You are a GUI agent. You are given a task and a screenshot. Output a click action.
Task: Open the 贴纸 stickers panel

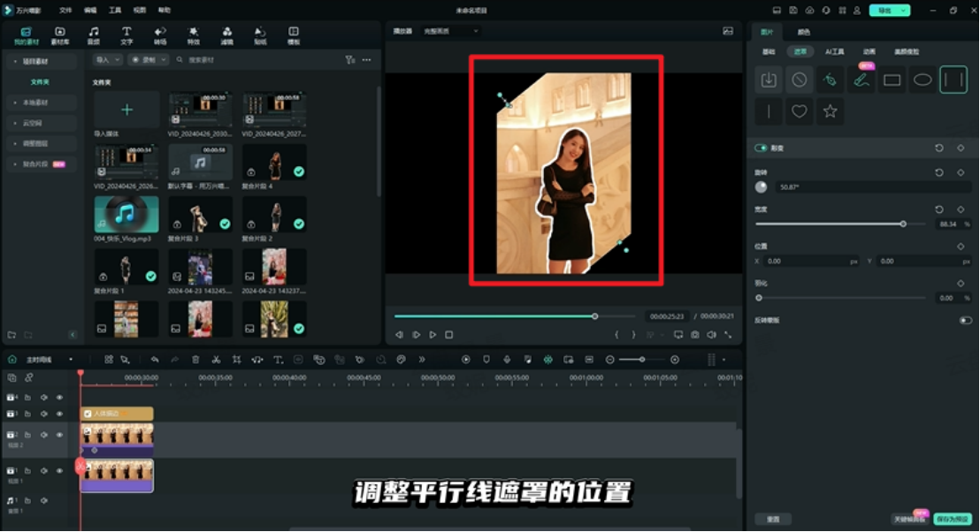point(259,34)
